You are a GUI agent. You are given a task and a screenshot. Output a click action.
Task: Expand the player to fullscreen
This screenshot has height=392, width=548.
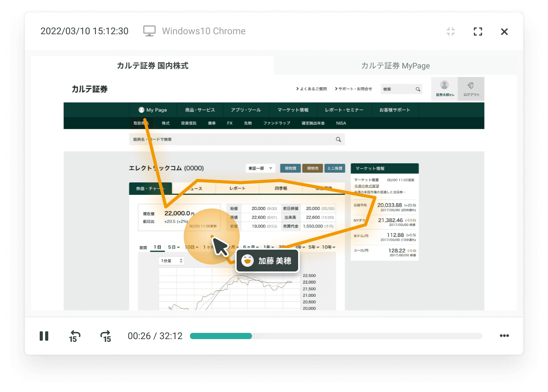click(478, 31)
